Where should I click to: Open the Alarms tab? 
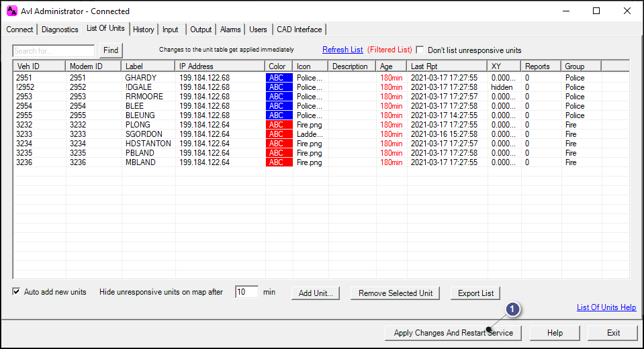tap(230, 30)
